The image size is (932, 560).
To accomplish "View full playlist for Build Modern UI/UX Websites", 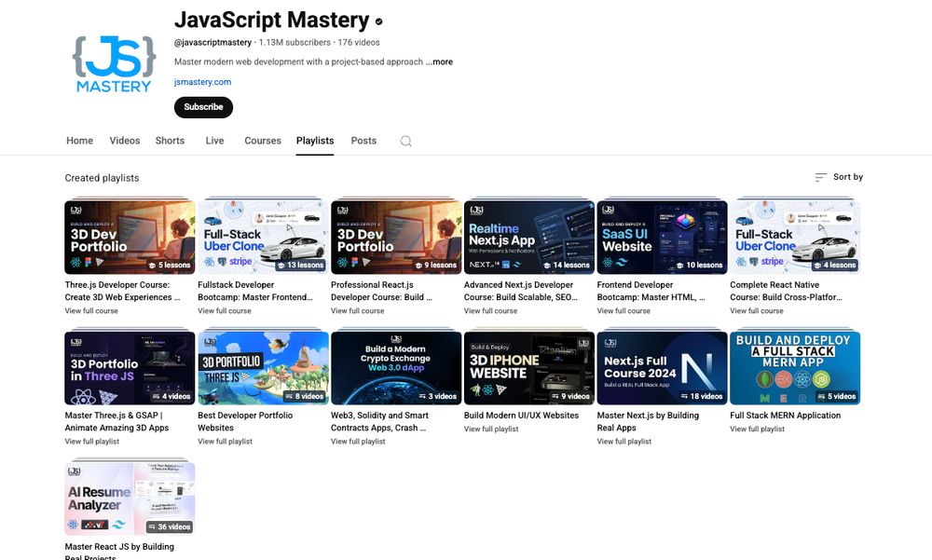I will point(491,430).
